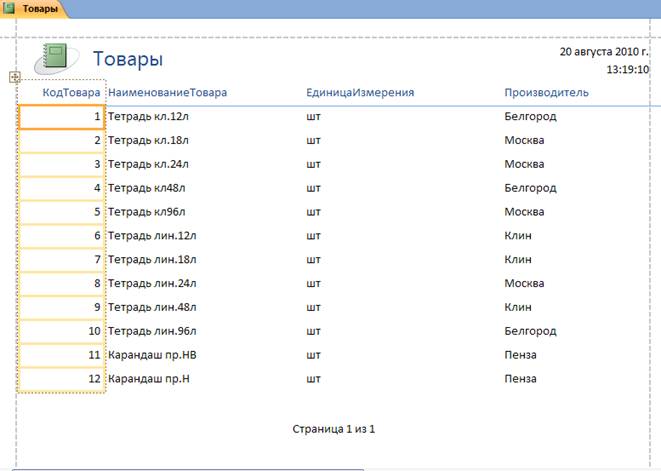The image size is (661, 471).
Task: Select the cell Тетрадь кл.18л
Action: [x=148, y=140]
